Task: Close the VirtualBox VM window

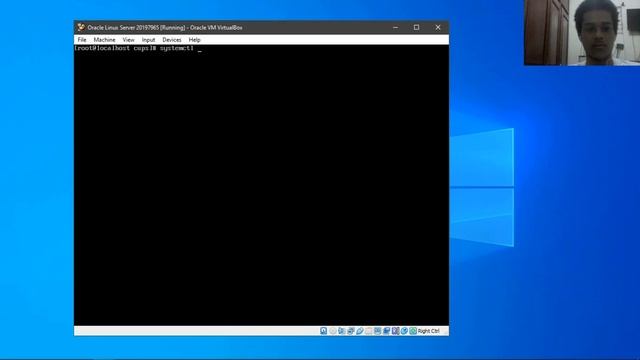Action: coord(438,27)
